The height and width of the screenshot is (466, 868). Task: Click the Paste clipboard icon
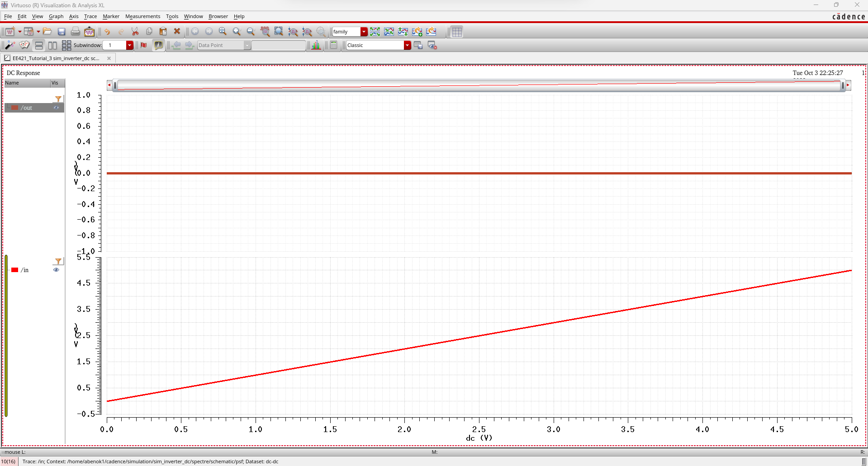pyautogui.click(x=163, y=32)
